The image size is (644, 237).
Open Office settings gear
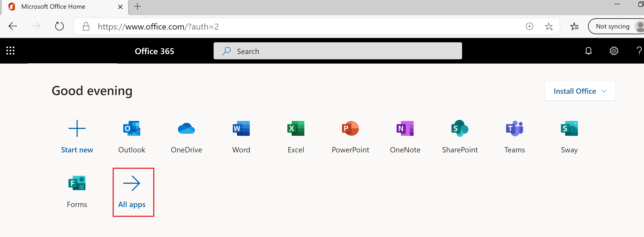[x=614, y=51]
